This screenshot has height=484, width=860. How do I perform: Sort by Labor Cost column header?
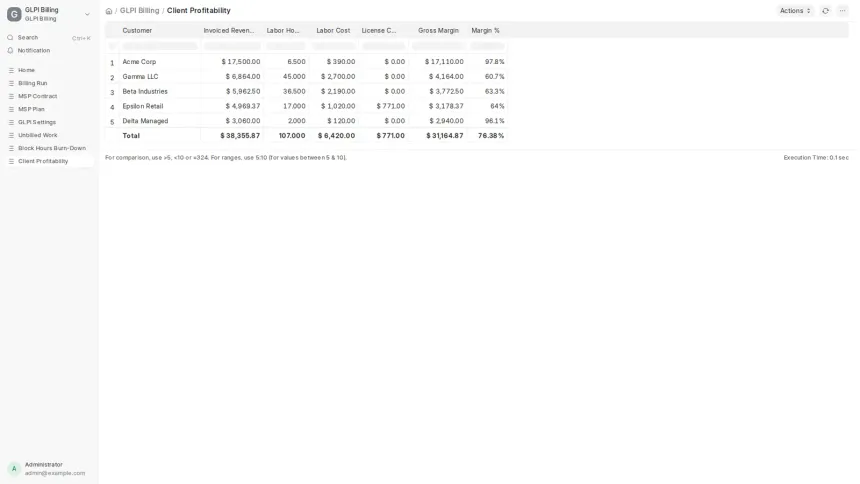[333, 31]
